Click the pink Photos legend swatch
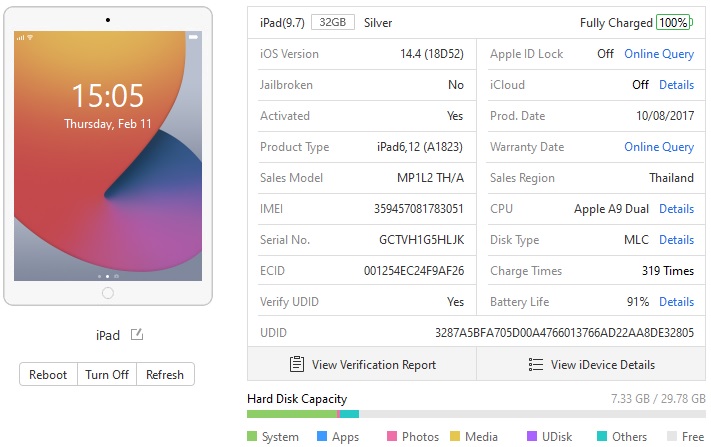 pos(392,436)
